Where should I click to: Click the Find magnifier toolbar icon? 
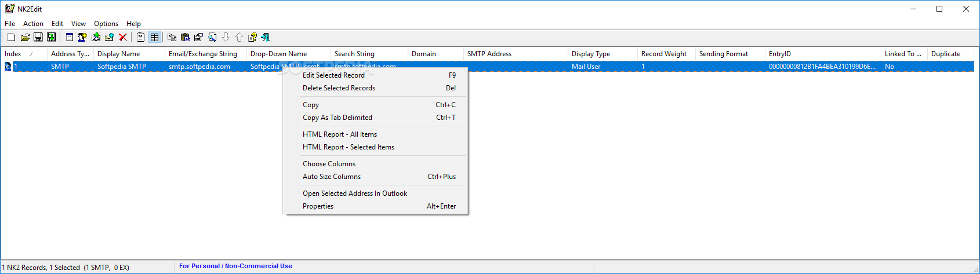212,38
